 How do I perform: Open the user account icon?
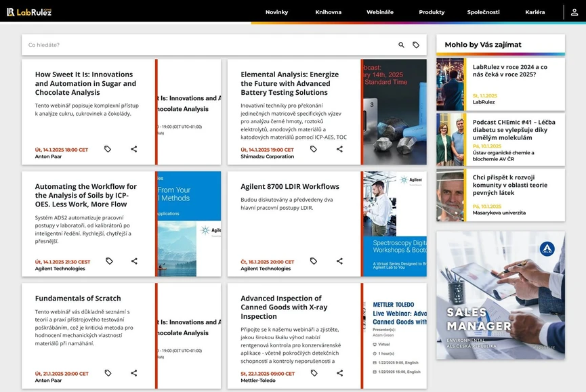(x=574, y=12)
